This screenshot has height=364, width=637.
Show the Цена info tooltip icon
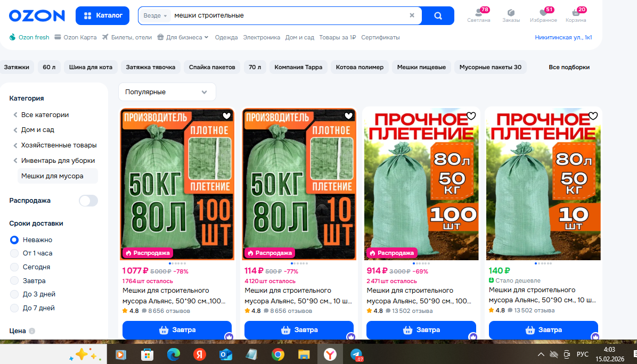[x=32, y=330]
